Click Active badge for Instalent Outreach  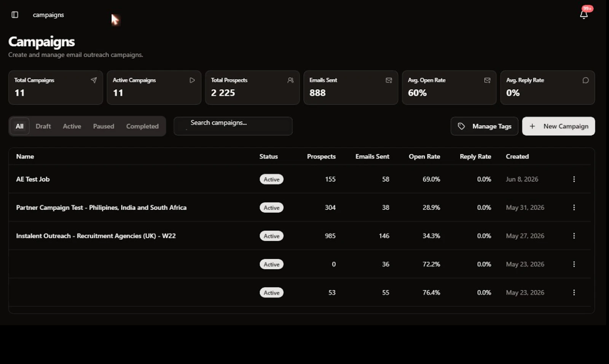(x=271, y=236)
